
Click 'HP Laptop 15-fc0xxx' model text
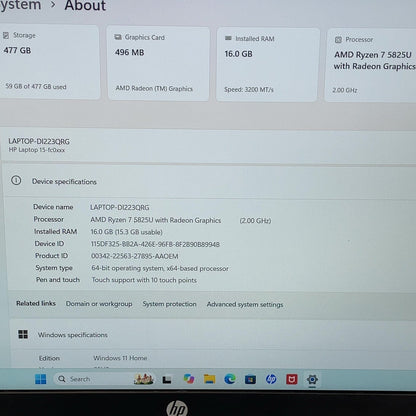click(37, 150)
